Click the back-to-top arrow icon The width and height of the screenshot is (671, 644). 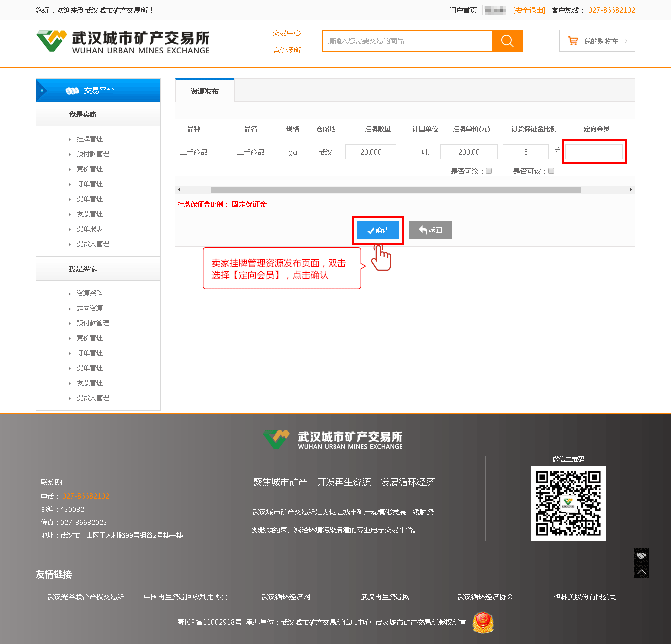pos(641,571)
